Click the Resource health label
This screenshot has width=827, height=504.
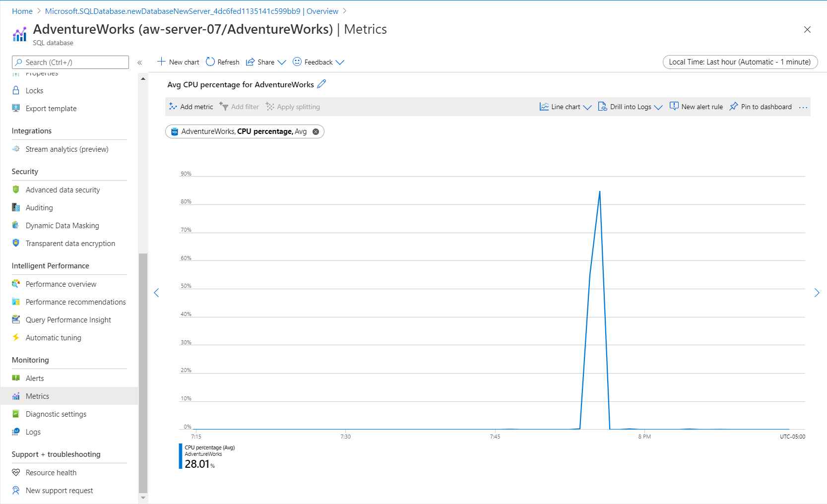click(51, 472)
